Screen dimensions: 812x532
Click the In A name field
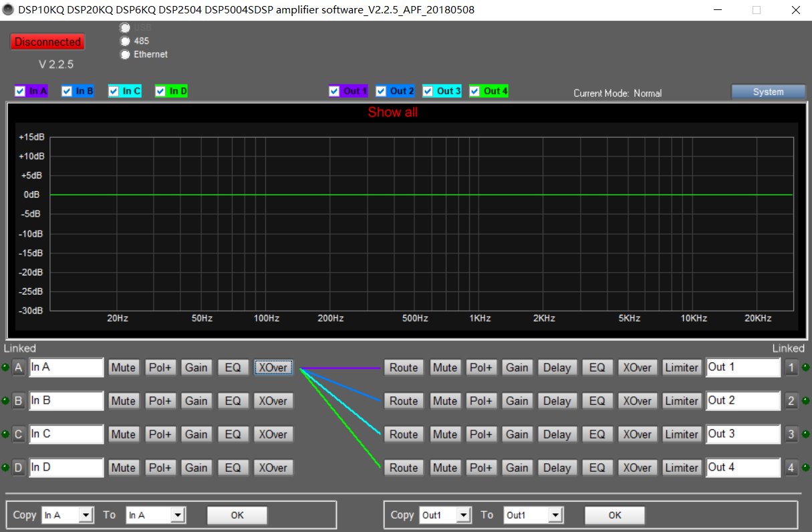[x=66, y=367]
